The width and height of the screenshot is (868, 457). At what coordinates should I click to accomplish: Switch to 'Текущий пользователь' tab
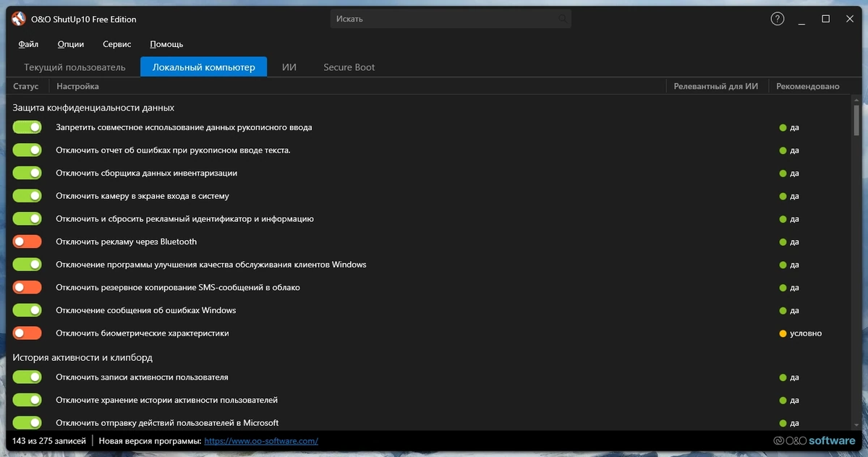point(75,67)
